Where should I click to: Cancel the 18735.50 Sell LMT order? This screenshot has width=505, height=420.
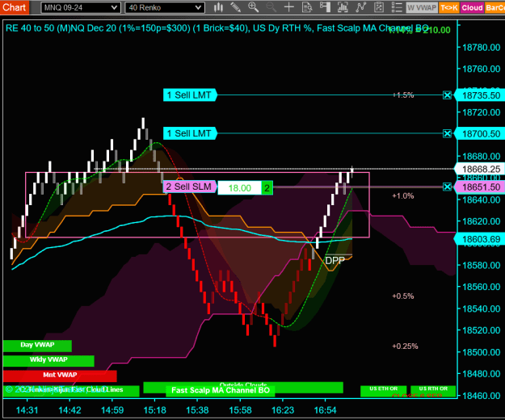coord(447,95)
